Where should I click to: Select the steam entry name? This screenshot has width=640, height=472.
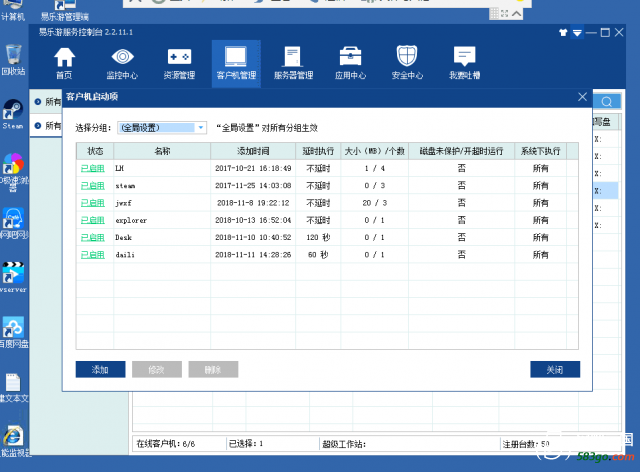click(125, 186)
